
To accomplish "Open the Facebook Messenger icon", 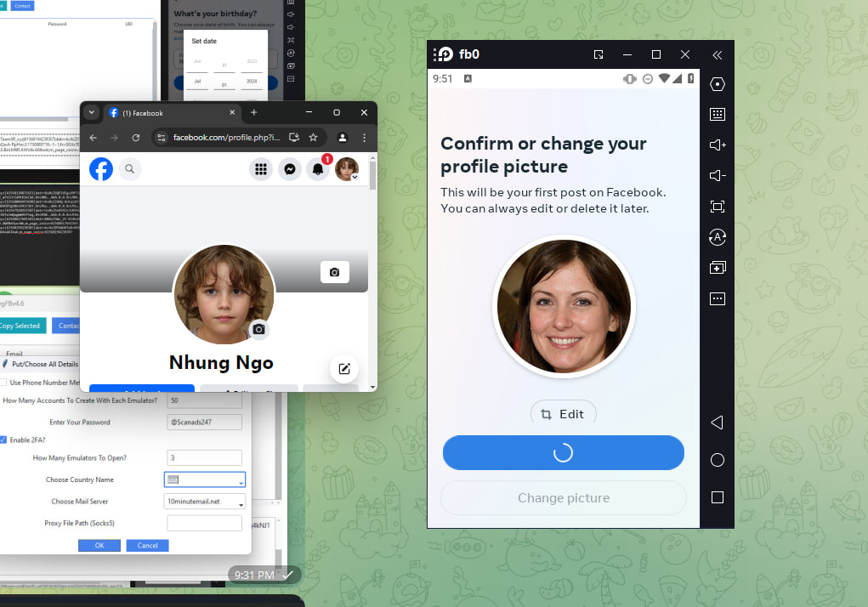I will pyautogui.click(x=290, y=169).
